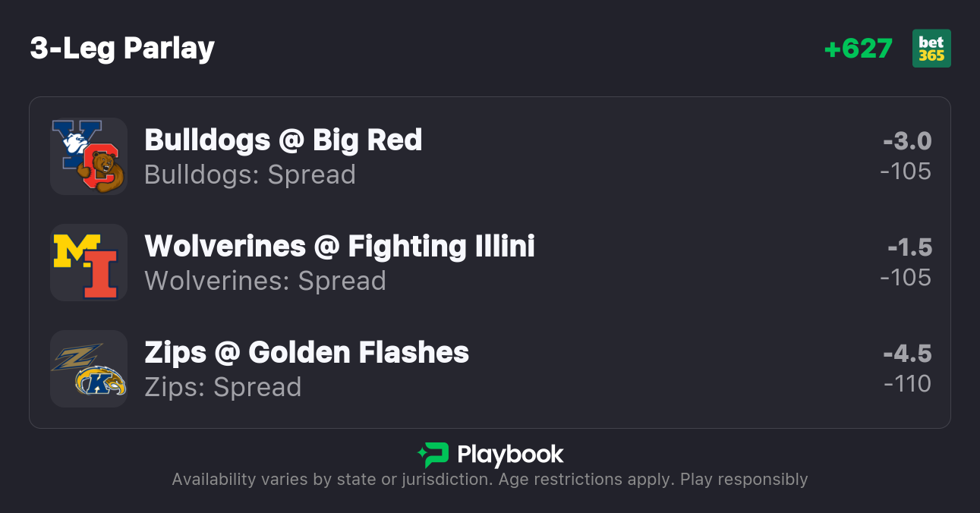This screenshot has width=980, height=513.
Task: Select the -3.0 spread value
Action: [907, 141]
